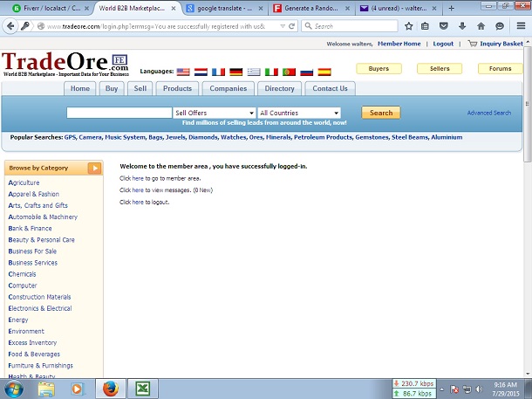Open the Member Home link

pyautogui.click(x=399, y=44)
